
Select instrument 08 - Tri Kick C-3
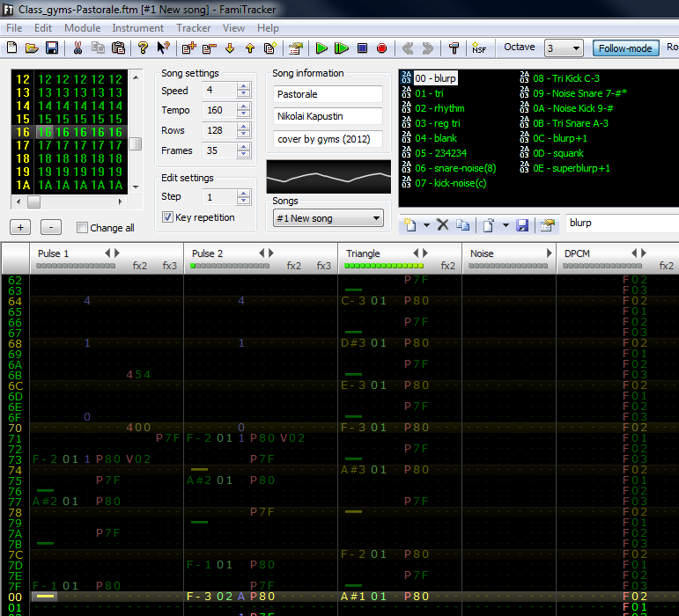coord(566,78)
